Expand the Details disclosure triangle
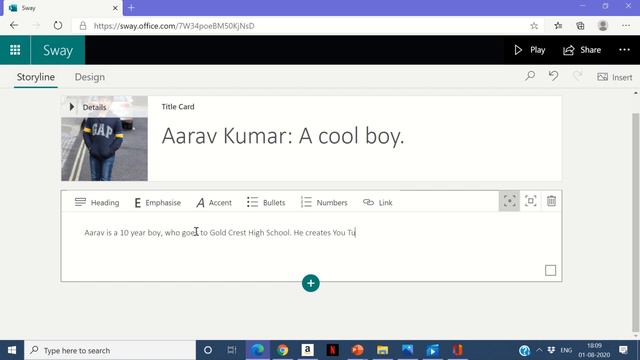 72,107
